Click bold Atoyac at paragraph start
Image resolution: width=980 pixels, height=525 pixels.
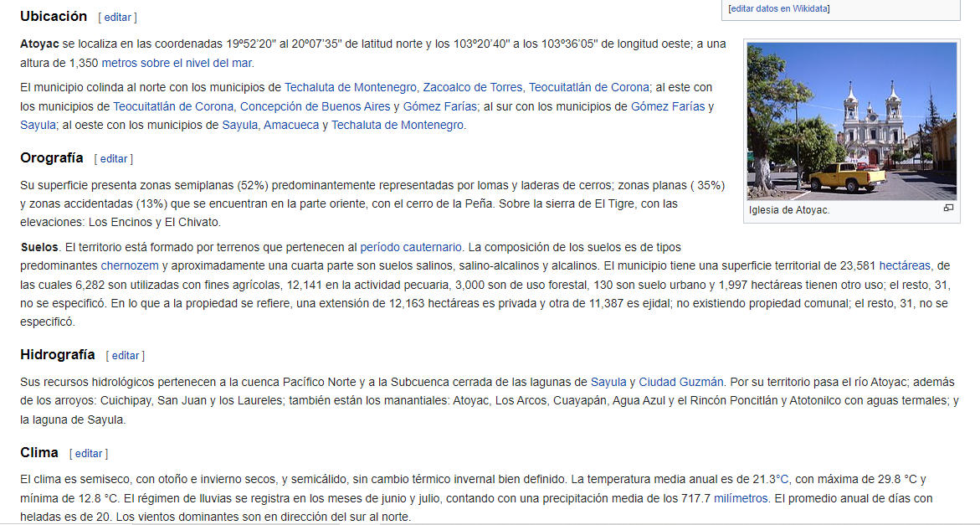pyautogui.click(x=39, y=44)
